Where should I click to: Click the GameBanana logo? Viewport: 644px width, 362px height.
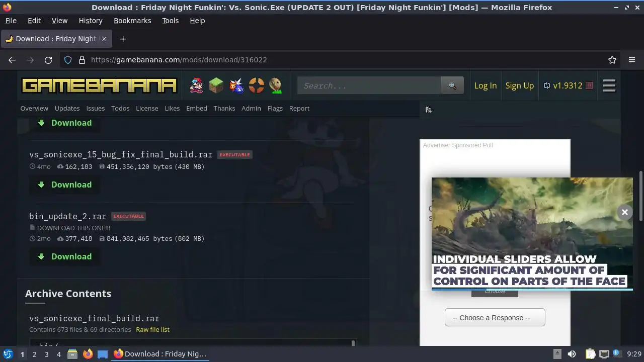tap(99, 85)
